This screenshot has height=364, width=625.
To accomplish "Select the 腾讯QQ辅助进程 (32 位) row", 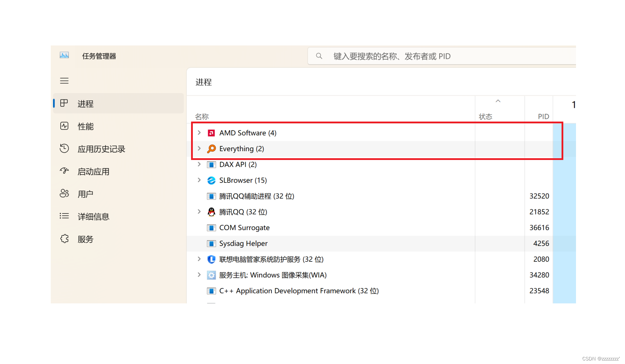I will click(x=381, y=196).
